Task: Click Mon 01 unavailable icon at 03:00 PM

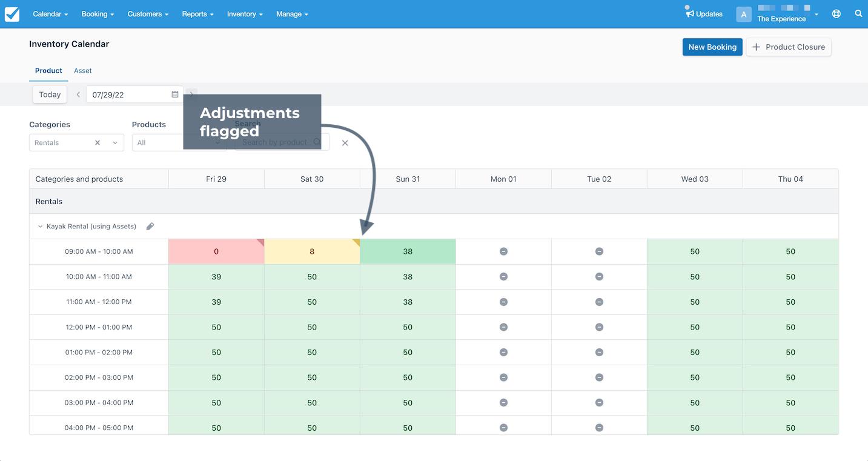Action: point(503,403)
